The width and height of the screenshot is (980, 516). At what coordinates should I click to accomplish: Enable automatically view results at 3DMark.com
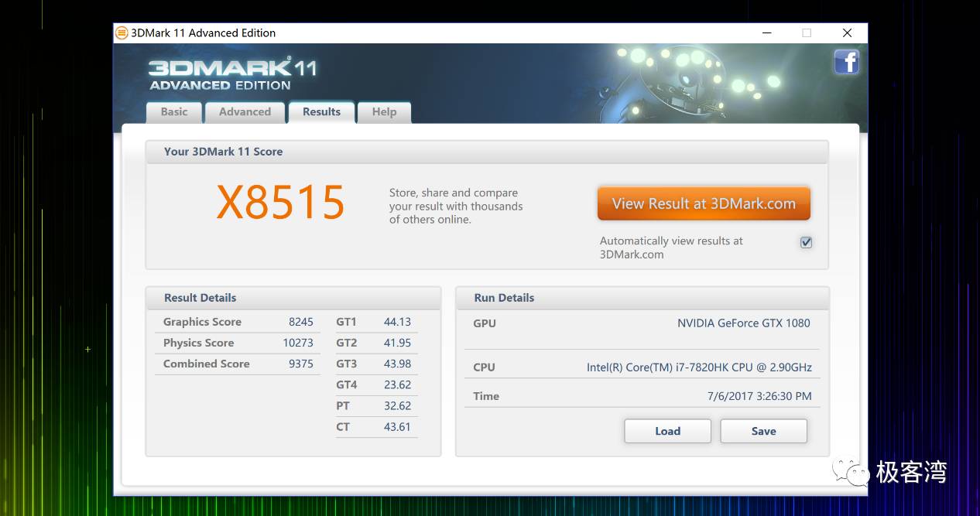coord(805,242)
